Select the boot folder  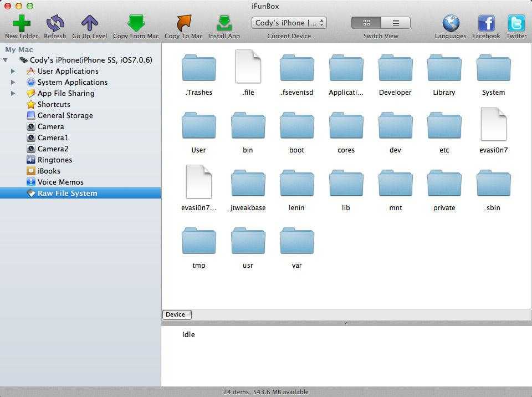coord(297,126)
